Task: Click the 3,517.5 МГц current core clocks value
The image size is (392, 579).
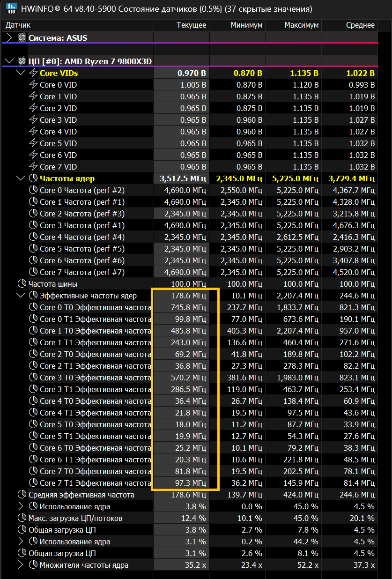Action: (x=183, y=178)
